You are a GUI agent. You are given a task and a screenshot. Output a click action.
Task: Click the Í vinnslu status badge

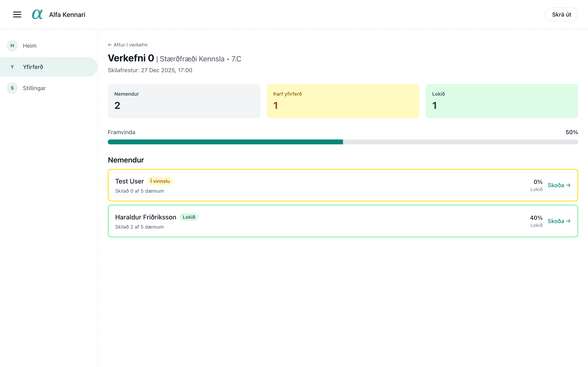pyautogui.click(x=160, y=181)
